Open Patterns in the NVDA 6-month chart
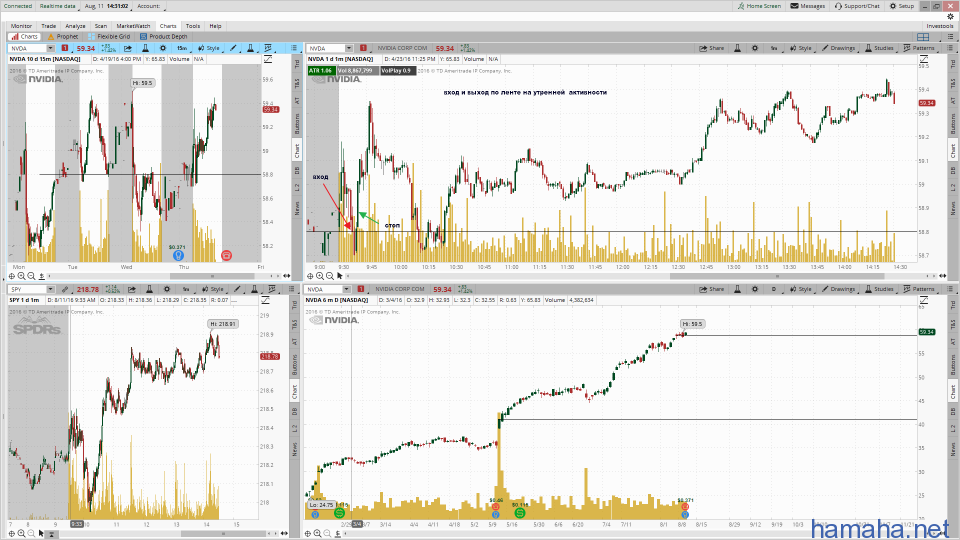The height and width of the screenshot is (540, 960). tap(919, 290)
